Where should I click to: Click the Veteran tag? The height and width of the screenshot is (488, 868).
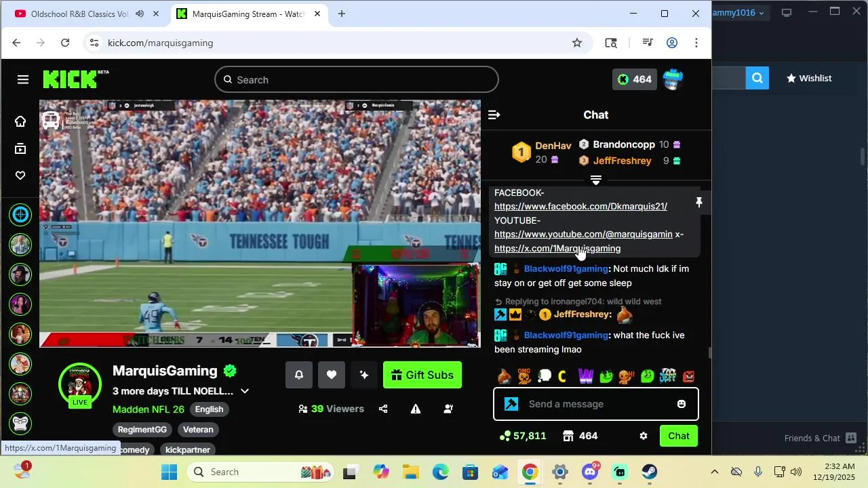pos(198,430)
